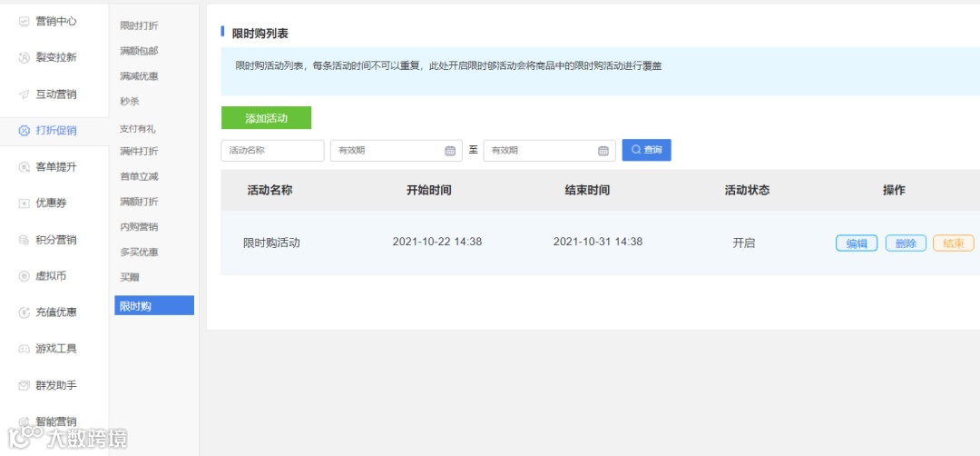Click the green 添加活动 button
980x456 pixels.
point(266,118)
